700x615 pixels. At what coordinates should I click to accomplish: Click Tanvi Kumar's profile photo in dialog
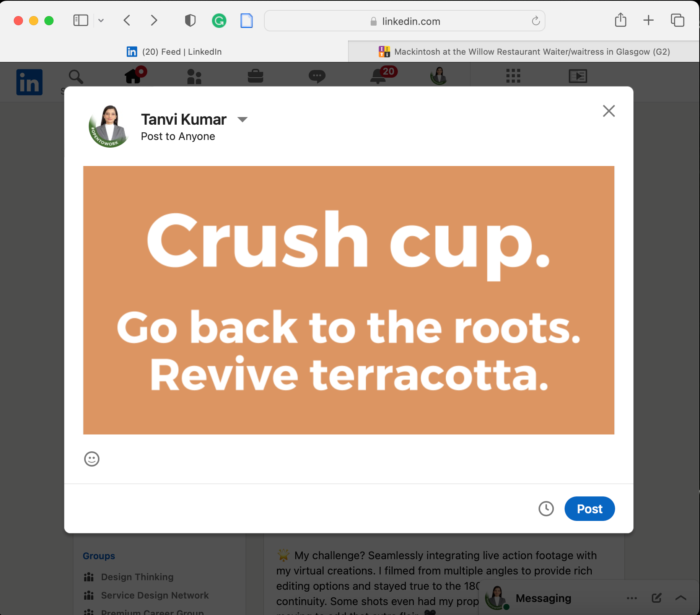point(110,127)
